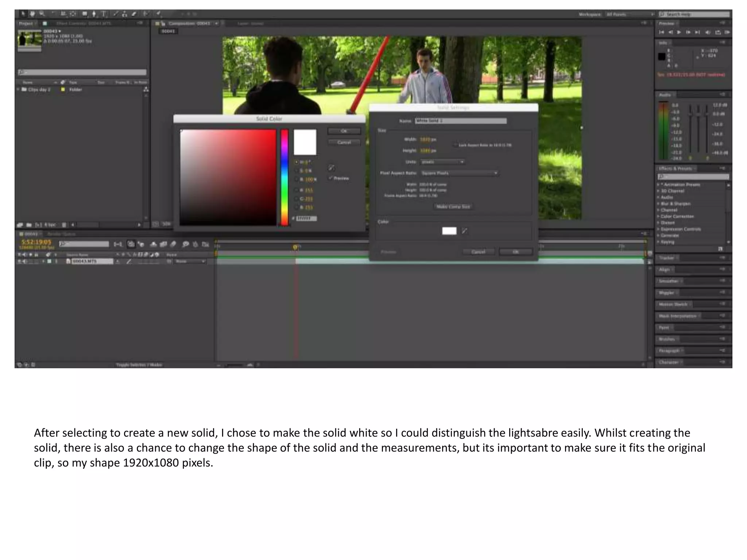Select the Horizontal Type tool

104,14
